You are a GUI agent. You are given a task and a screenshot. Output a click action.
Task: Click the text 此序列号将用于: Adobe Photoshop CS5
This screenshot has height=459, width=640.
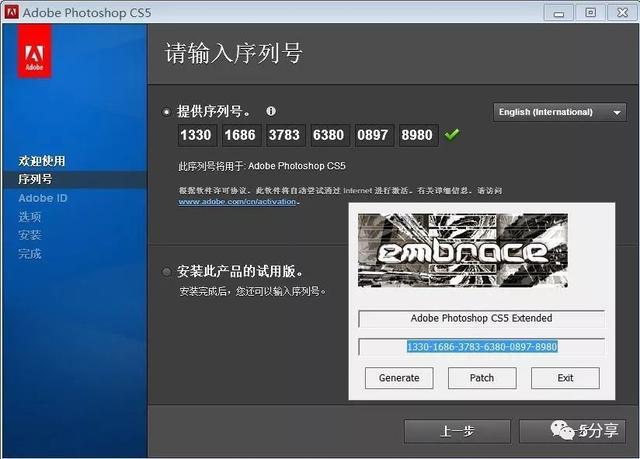coord(262,166)
